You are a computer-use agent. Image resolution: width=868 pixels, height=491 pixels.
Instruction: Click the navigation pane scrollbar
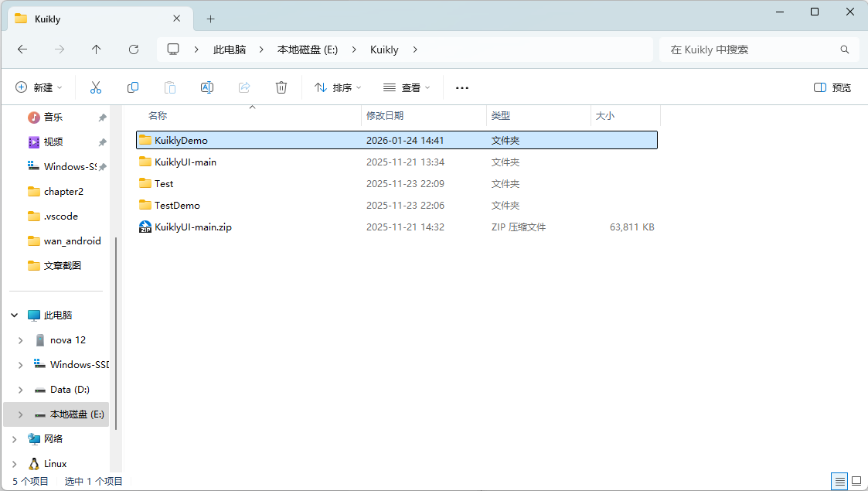tap(116, 333)
